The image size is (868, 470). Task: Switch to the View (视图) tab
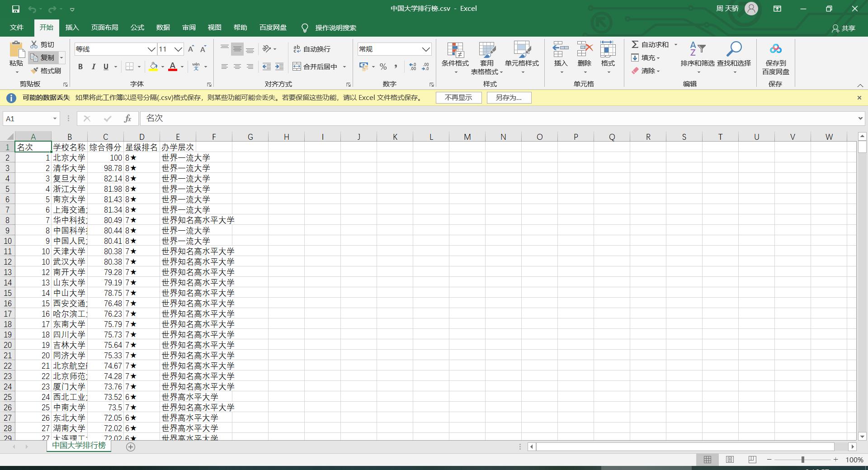[214, 28]
